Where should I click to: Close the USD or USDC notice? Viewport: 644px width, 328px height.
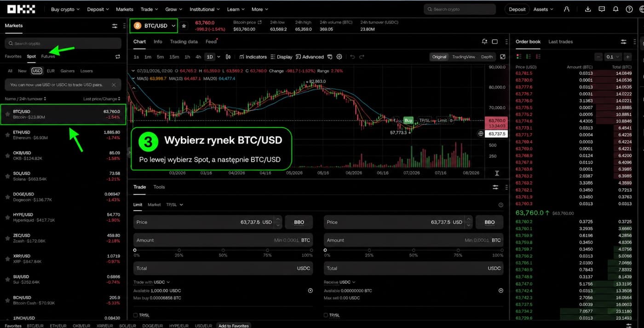(114, 85)
